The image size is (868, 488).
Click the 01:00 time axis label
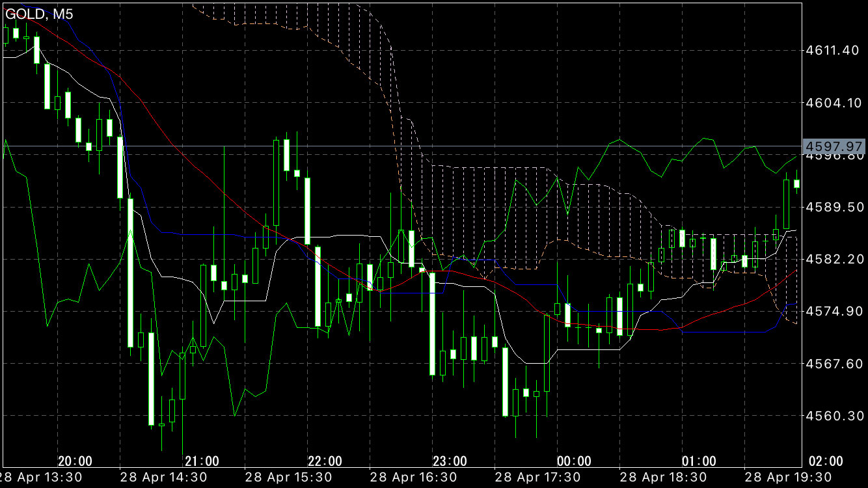click(x=699, y=461)
